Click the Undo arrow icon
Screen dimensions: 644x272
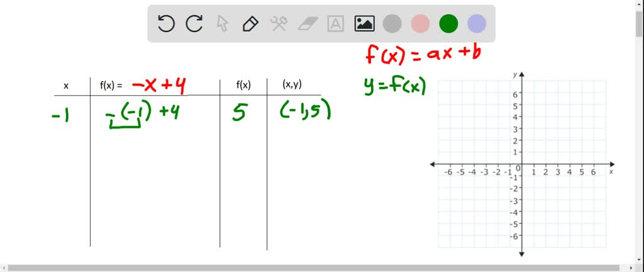point(166,24)
